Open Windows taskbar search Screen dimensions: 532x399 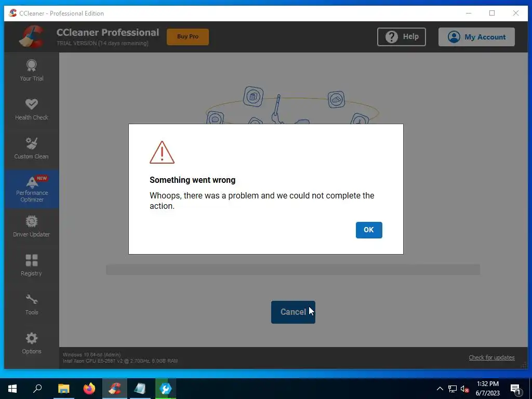[x=37, y=389]
